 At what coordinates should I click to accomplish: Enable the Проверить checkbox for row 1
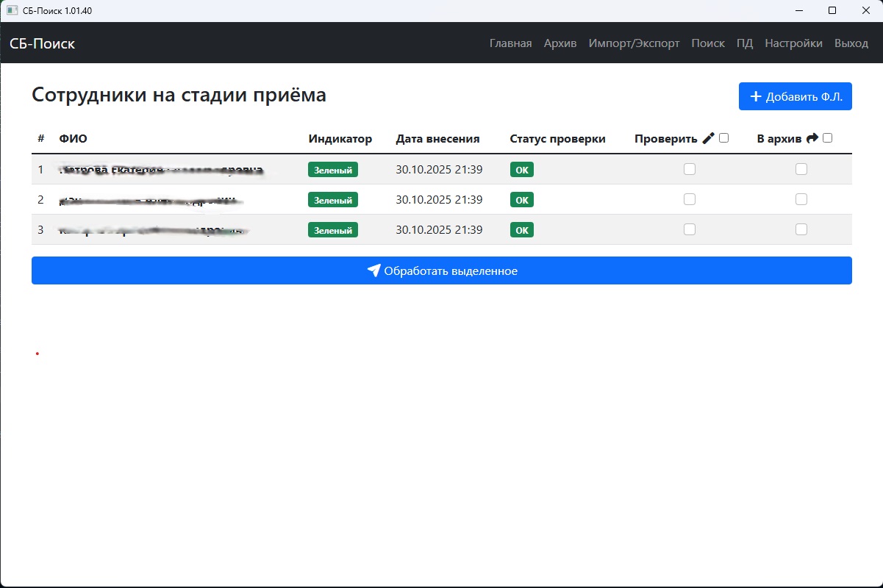689,169
